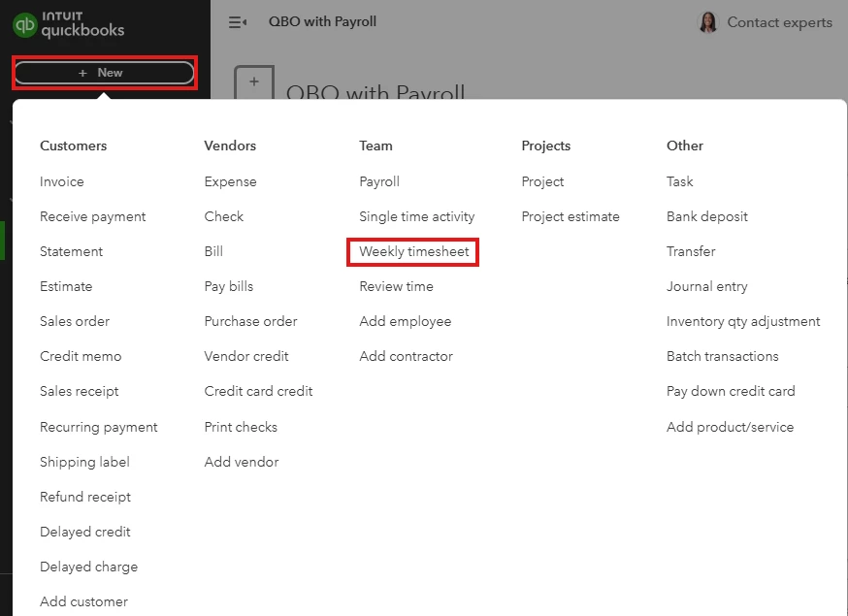Select Pay down credit card

tap(732, 392)
